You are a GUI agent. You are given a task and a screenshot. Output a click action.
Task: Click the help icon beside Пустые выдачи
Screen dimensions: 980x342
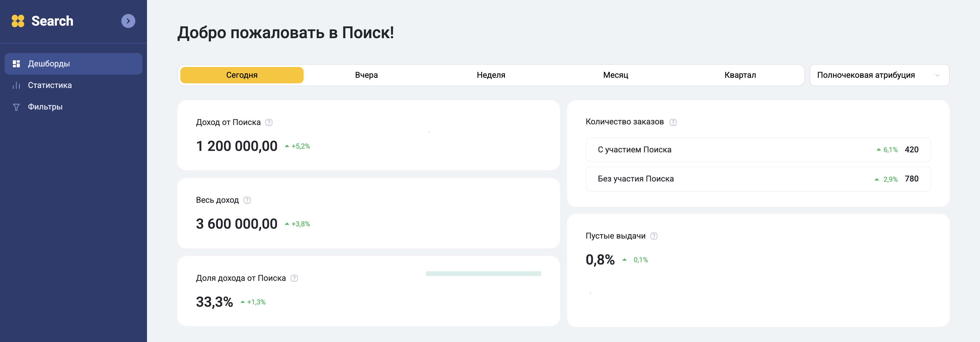coord(654,236)
